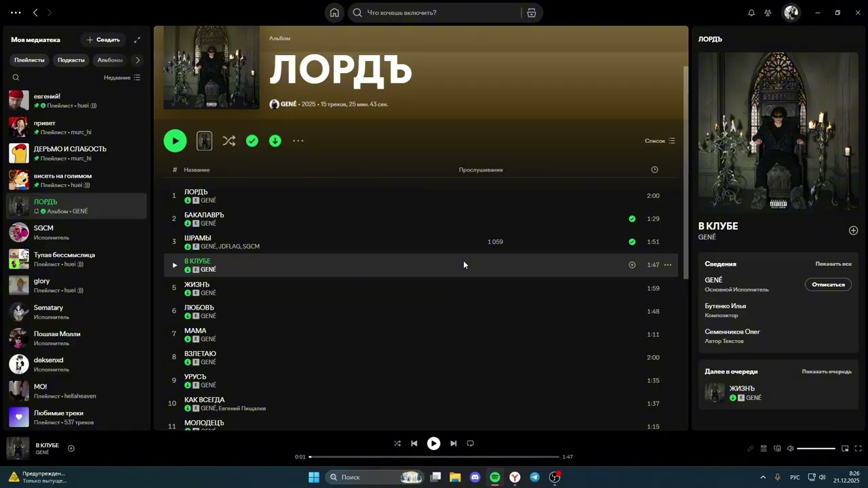Open the notifications bell
The width and height of the screenshot is (868, 488).
(x=751, y=12)
